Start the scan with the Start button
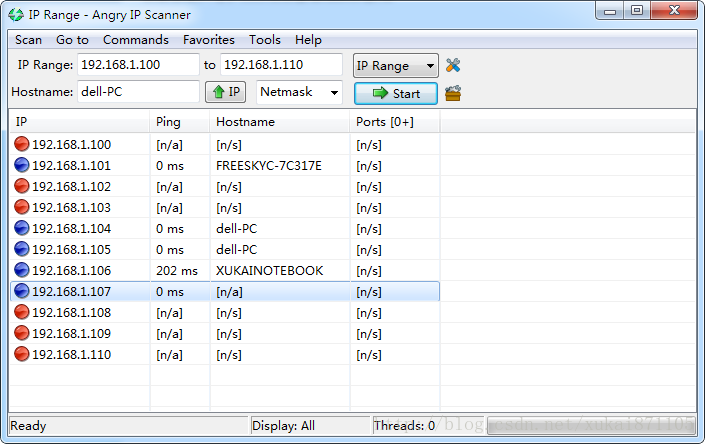This screenshot has width=705, height=444. [x=396, y=93]
